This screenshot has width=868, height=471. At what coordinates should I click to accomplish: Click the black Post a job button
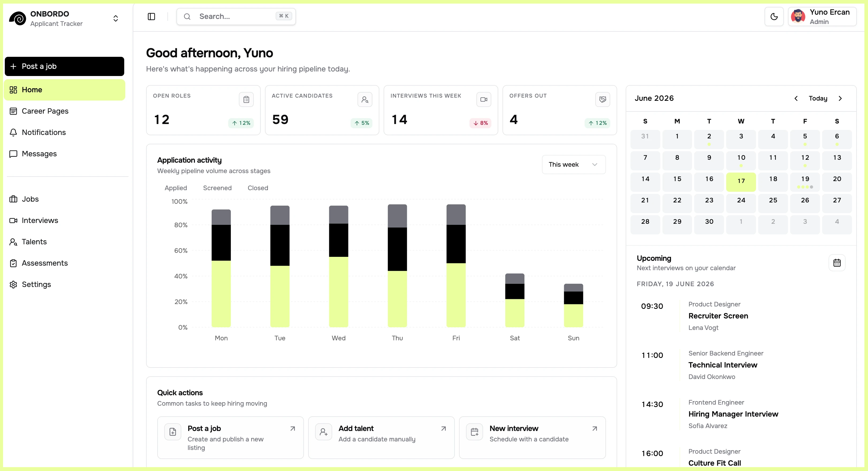click(64, 66)
